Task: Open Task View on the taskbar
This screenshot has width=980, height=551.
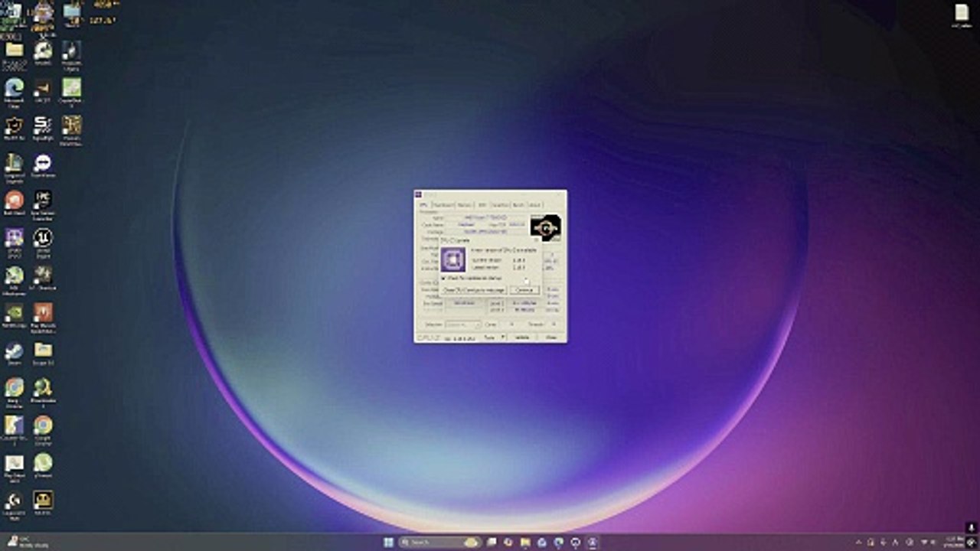Action: tap(492, 543)
